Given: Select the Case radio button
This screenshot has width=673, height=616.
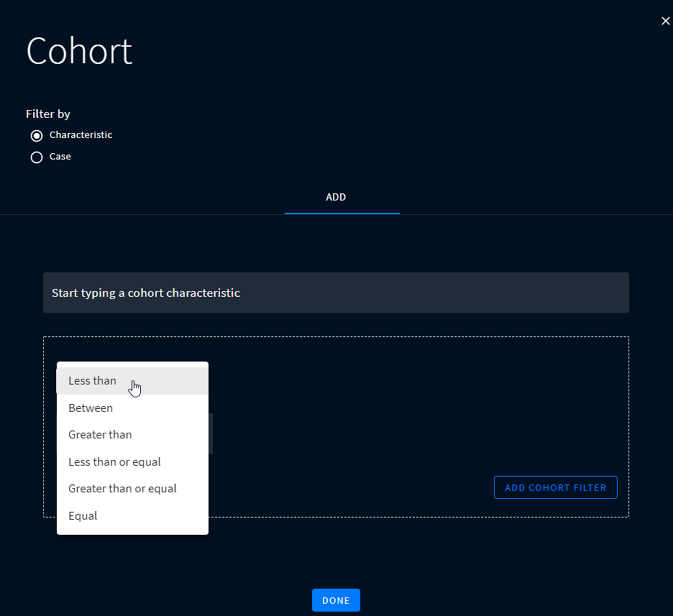Looking at the screenshot, I should 36,157.
